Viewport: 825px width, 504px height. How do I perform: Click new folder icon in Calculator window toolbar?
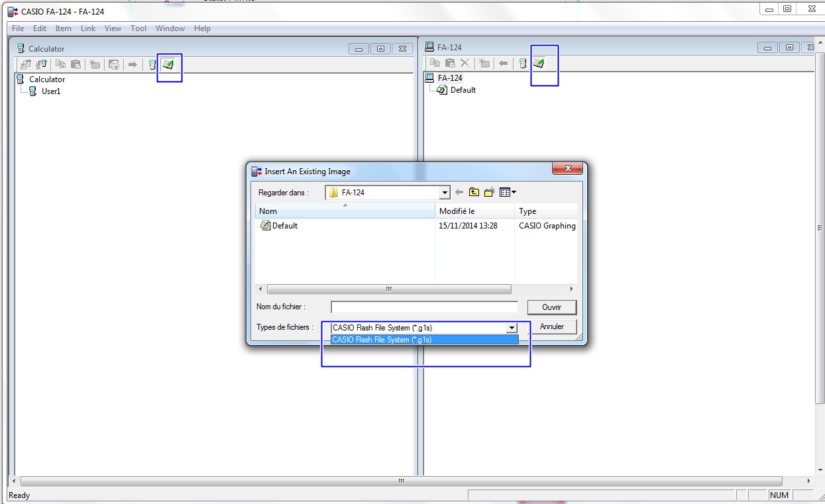(95, 64)
